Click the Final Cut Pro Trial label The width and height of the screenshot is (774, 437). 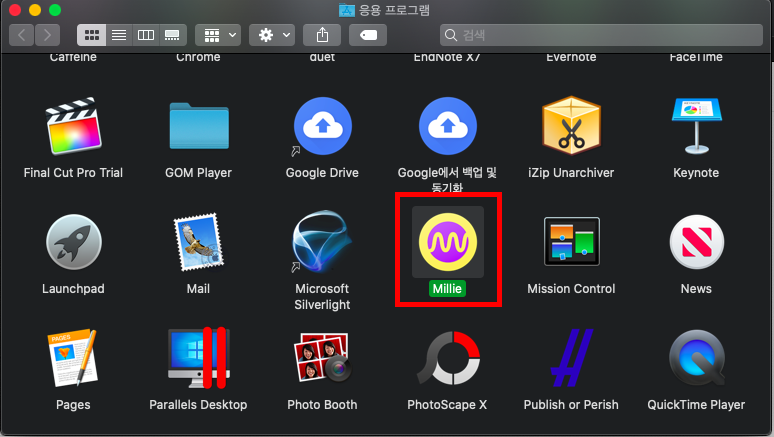pos(73,173)
